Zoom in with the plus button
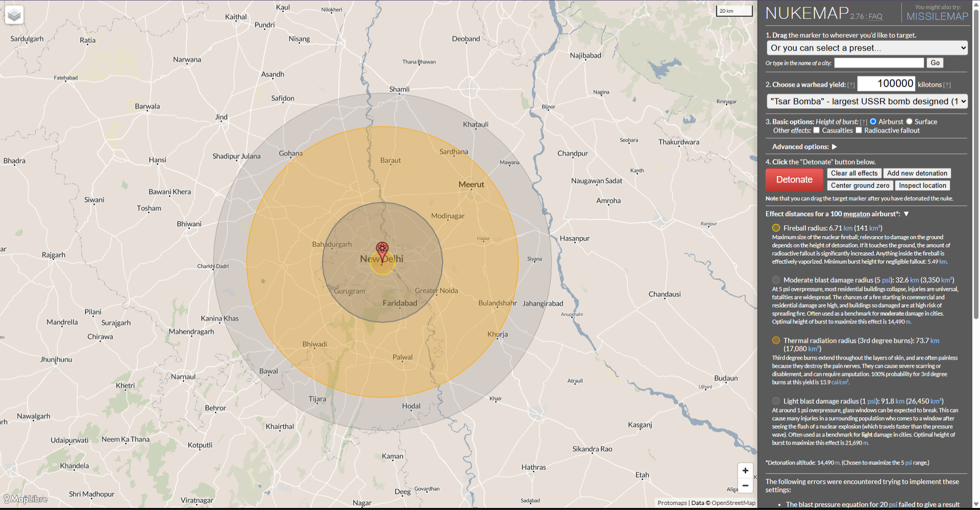The height and width of the screenshot is (510, 980). pos(745,470)
